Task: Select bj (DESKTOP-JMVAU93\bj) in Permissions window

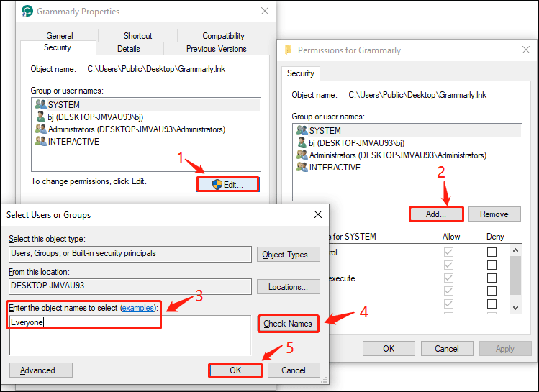Action: tap(407, 142)
